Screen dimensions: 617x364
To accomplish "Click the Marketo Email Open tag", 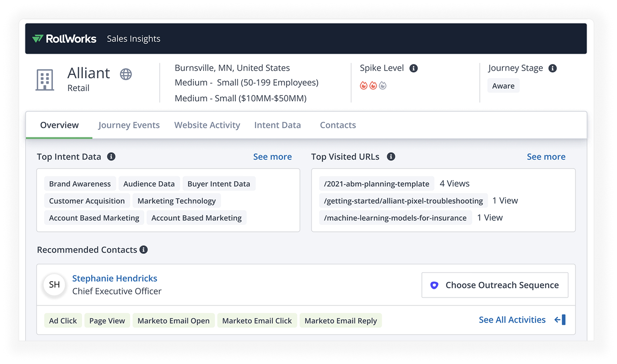I will click(x=173, y=321).
